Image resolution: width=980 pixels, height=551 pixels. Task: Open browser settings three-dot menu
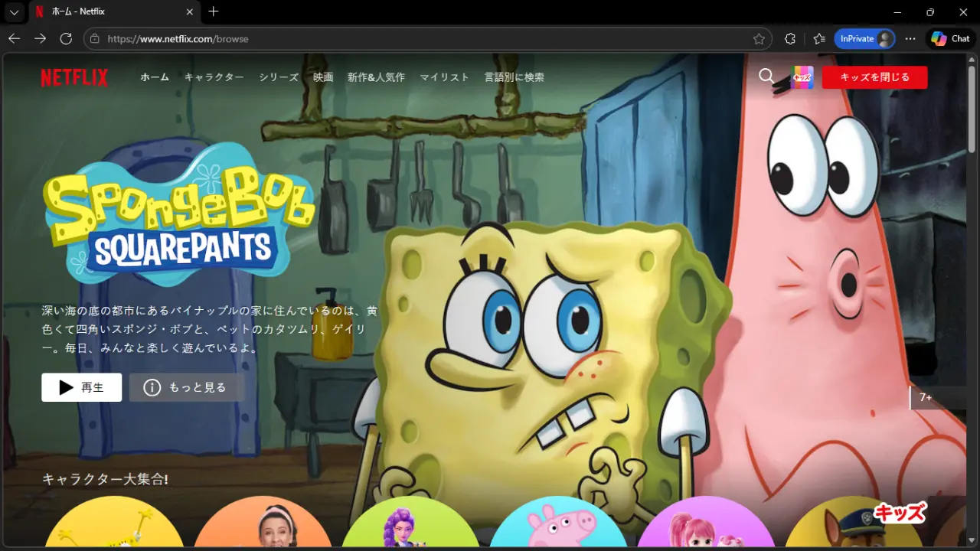(910, 38)
